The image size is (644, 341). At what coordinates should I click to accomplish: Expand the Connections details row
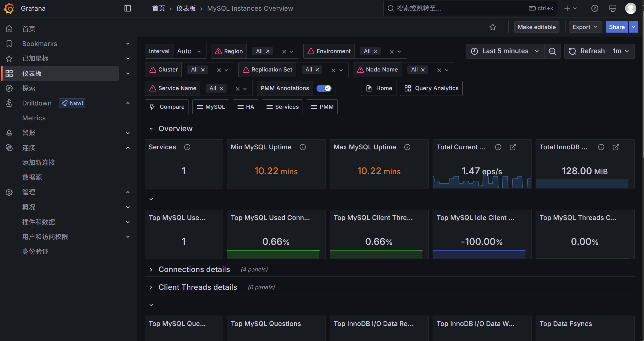pyautogui.click(x=151, y=270)
